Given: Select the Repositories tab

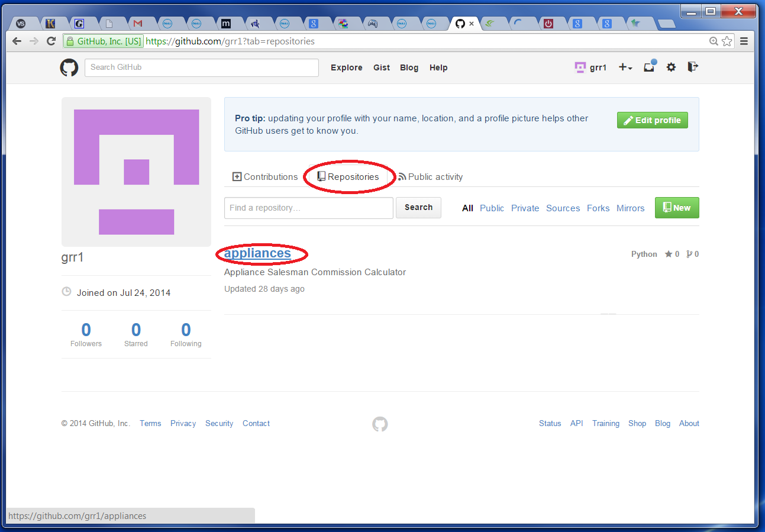Looking at the screenshot, I should pos(348,177).
